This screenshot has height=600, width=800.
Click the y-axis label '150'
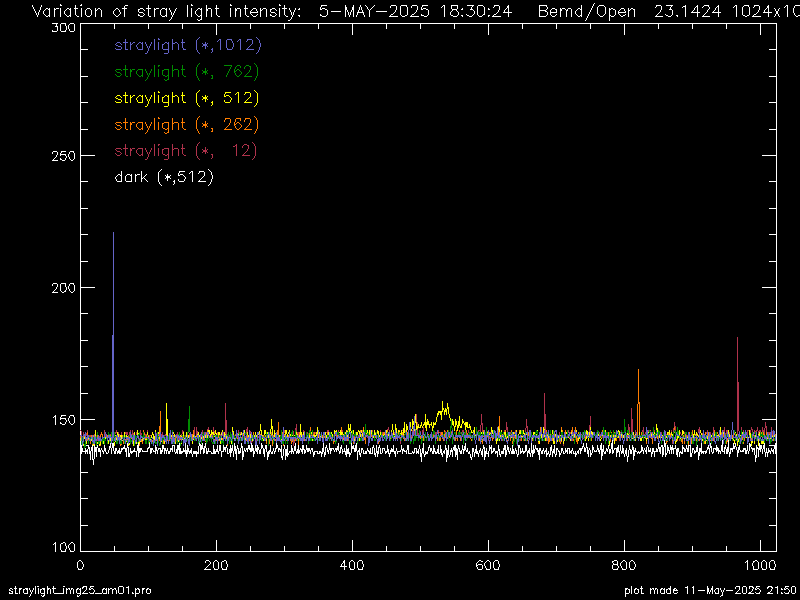pos(64,420)
